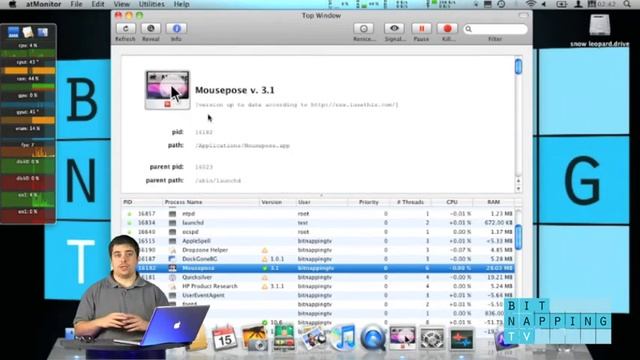Click the cpu usage bar in monitor panel
The width and height of the screenshot is (640, 360).
28,53
